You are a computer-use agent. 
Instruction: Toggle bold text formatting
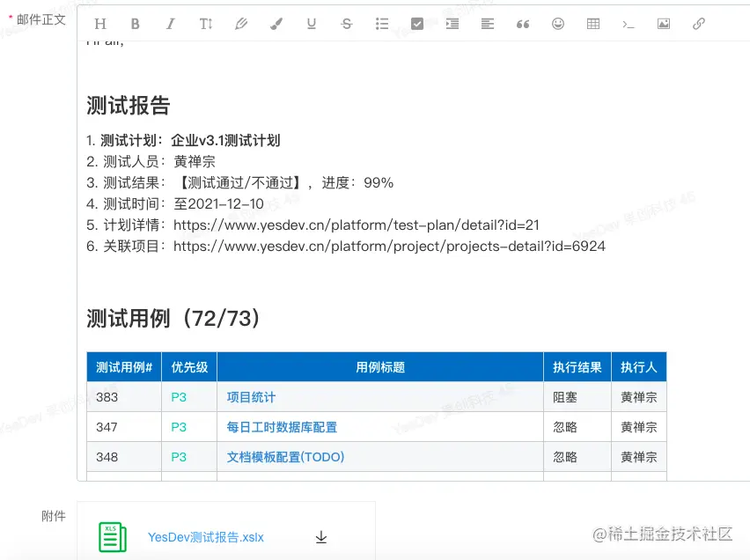coord(135,25)
